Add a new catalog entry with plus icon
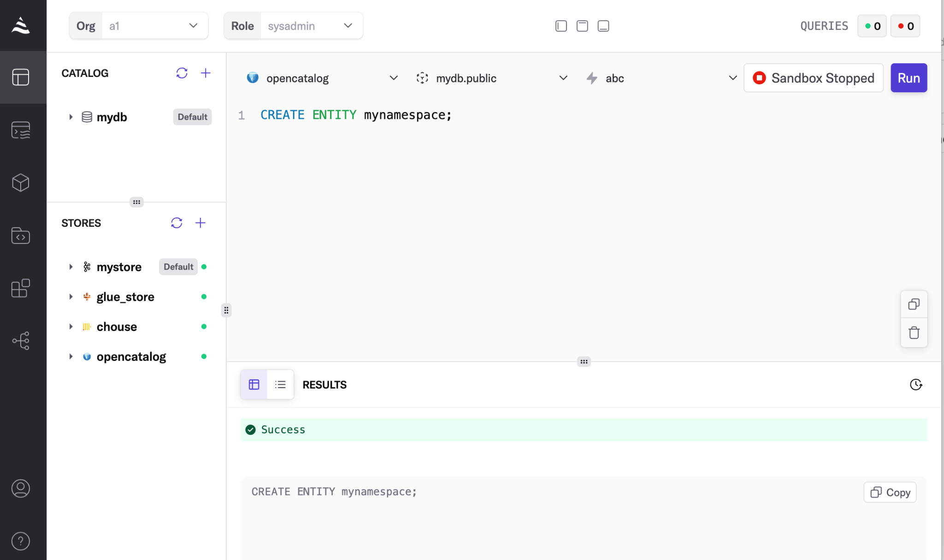 pyautogui.click(x=206, y=73)
